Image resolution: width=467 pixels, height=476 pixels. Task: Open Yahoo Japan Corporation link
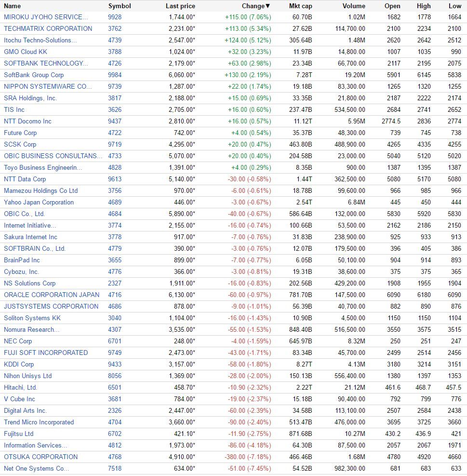tap(39, 202)
